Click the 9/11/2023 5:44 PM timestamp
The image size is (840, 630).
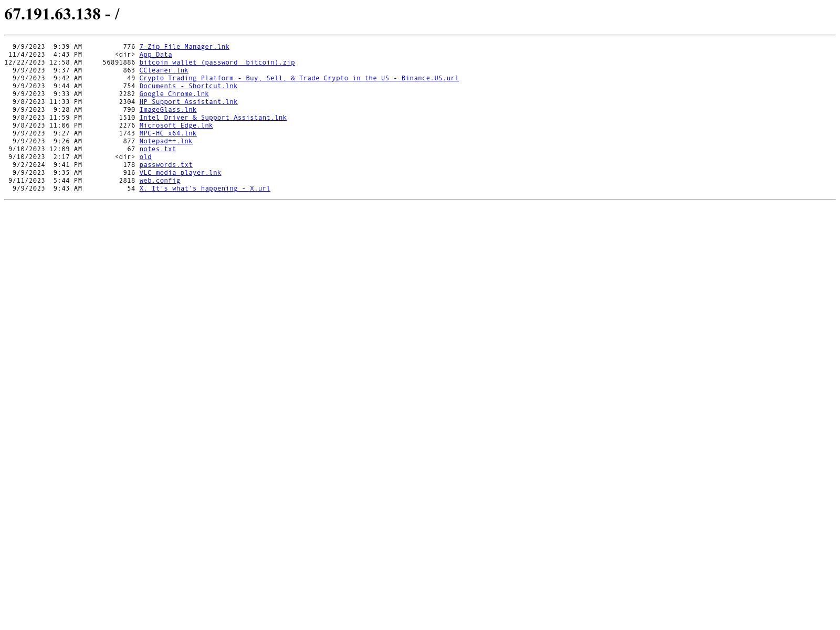pos(45,181)
